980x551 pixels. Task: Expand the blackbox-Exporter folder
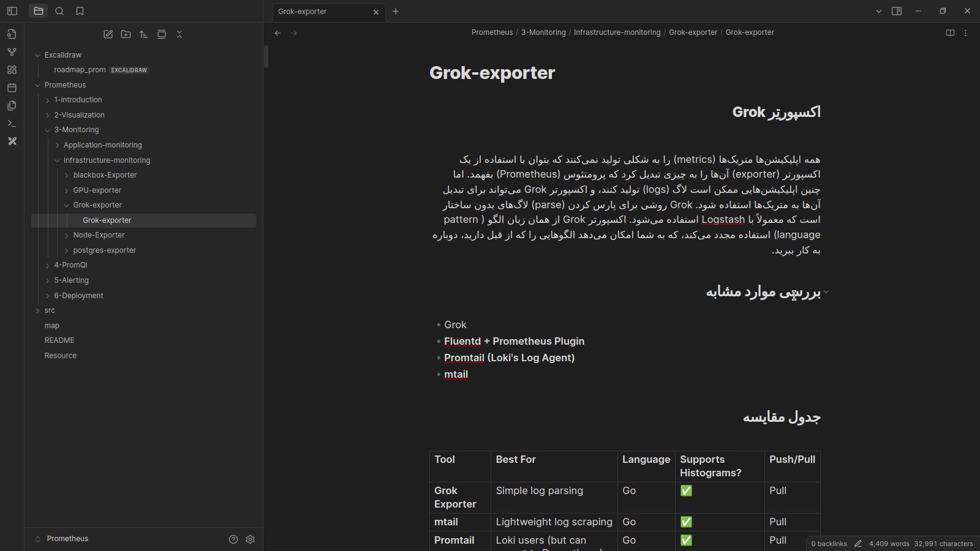[x=67, y=175]
